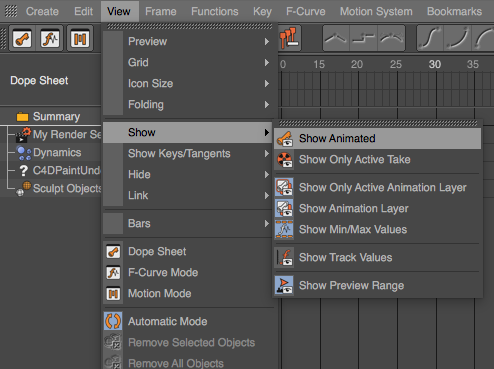The width and height of the screenshot is (494, 369).
Task: Toggle Show Only Active Animation Layer
Action: [x=377, y=187]
